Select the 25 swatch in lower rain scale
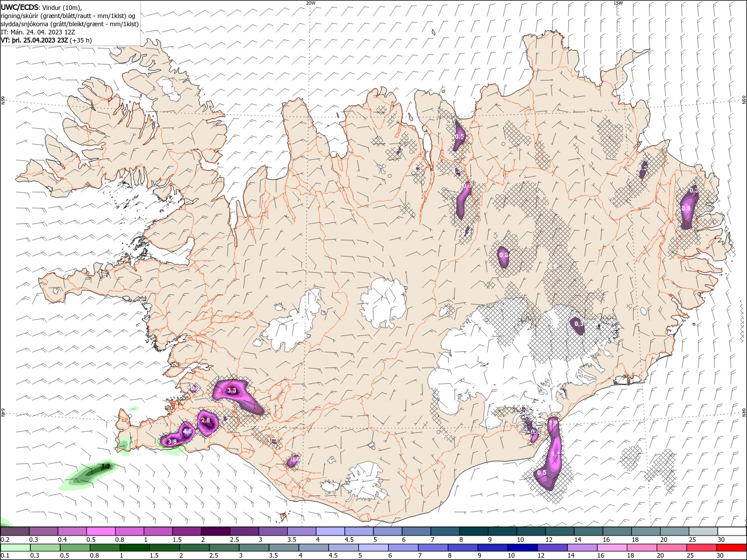 point(702,548)
